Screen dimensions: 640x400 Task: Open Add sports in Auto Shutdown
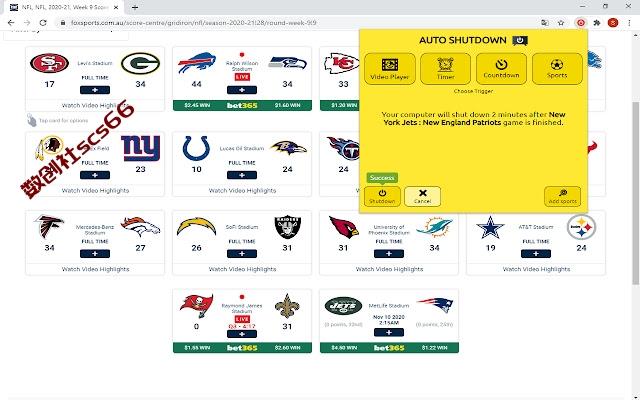click(562, 196)
